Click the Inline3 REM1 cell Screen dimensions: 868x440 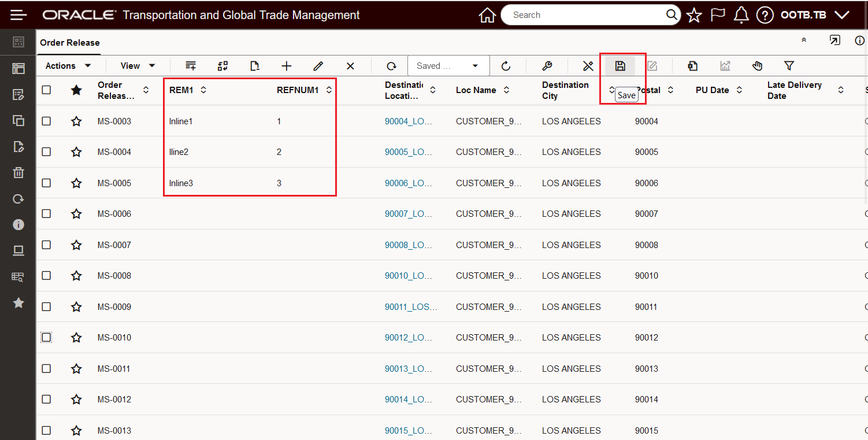(181, 183)
